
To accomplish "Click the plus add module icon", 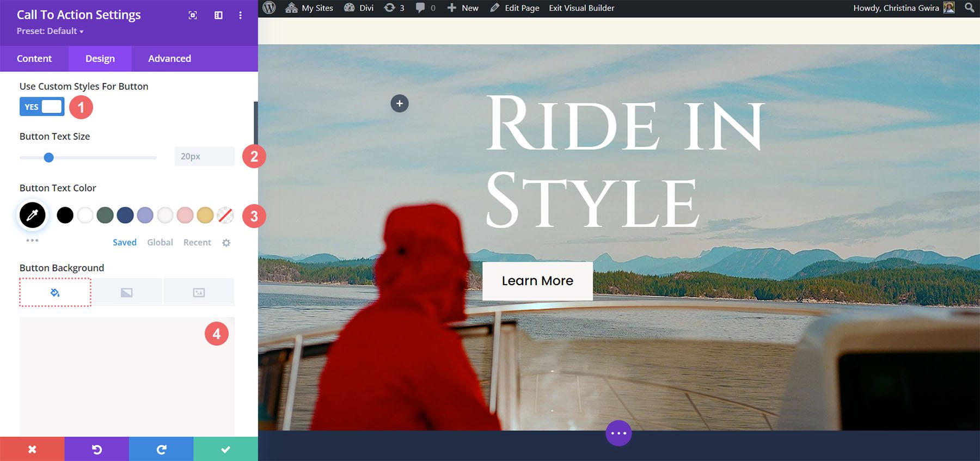I will coord(400,103).
